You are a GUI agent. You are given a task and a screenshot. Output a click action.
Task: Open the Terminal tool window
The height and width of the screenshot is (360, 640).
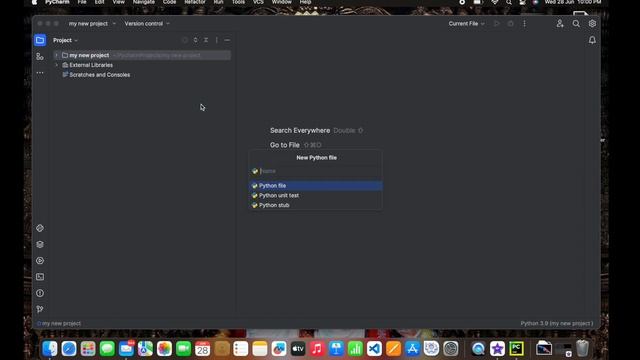[x=40, y=277]
